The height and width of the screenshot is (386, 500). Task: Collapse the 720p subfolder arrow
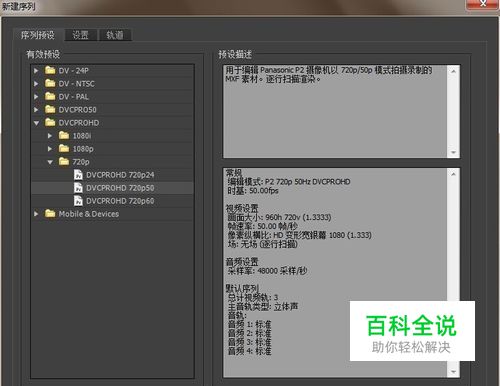(x=50, y=162)
